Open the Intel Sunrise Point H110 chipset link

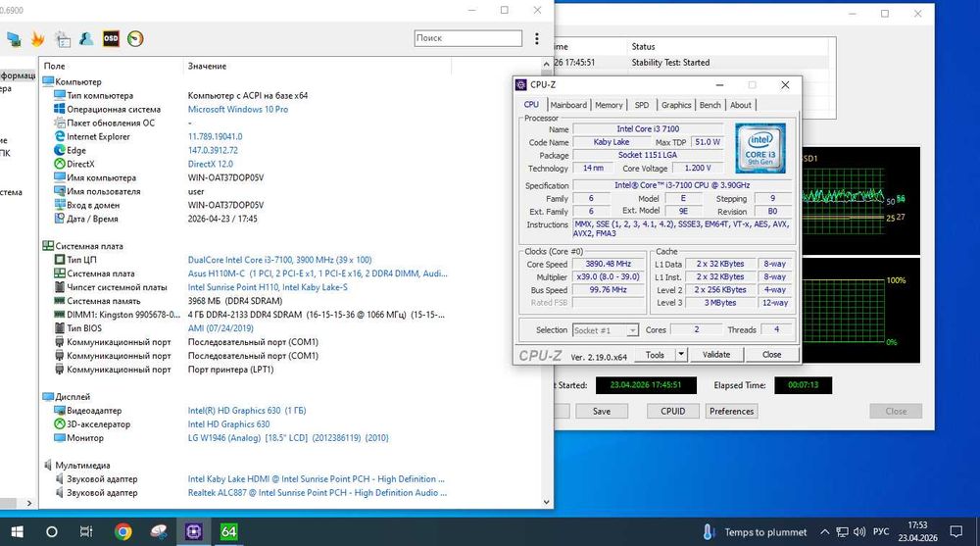268,287
